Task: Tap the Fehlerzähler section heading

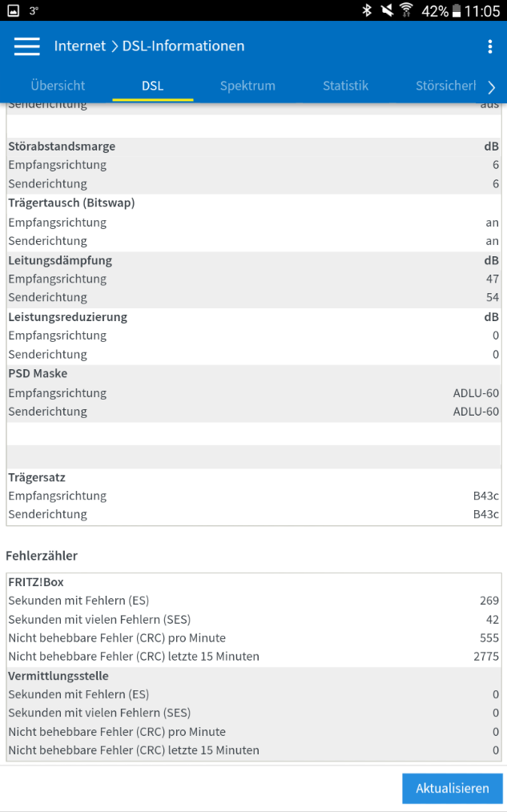Action: 42,555
